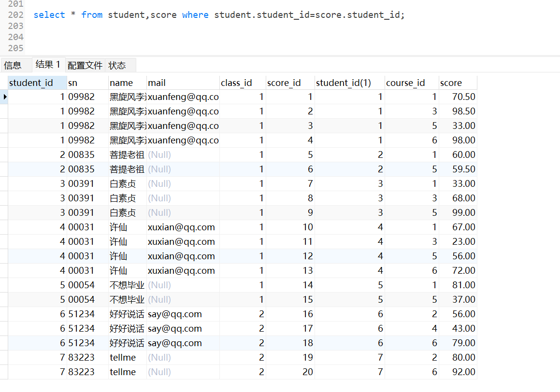Click sn 09982 in score_id 1 row

click(x=87, y=97)
